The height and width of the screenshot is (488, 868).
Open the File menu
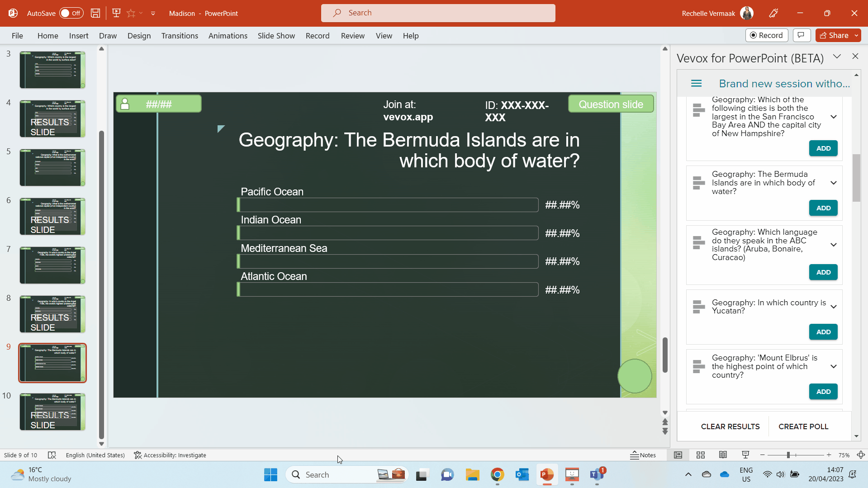[17, 36]
